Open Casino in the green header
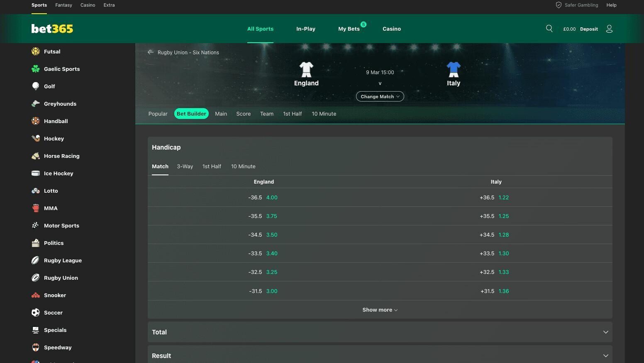Image resolution: width=644 pixels, height=363 pixels. coord(392,29)
